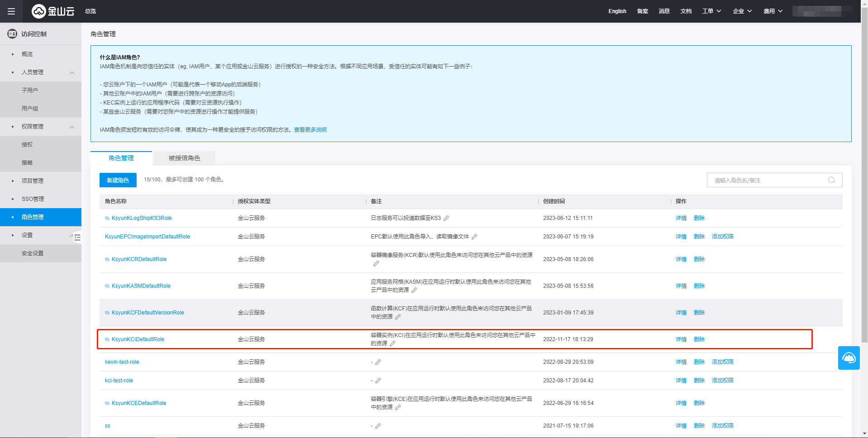
Task: Click the search magnifier icon
Action: tap(831, 180)
